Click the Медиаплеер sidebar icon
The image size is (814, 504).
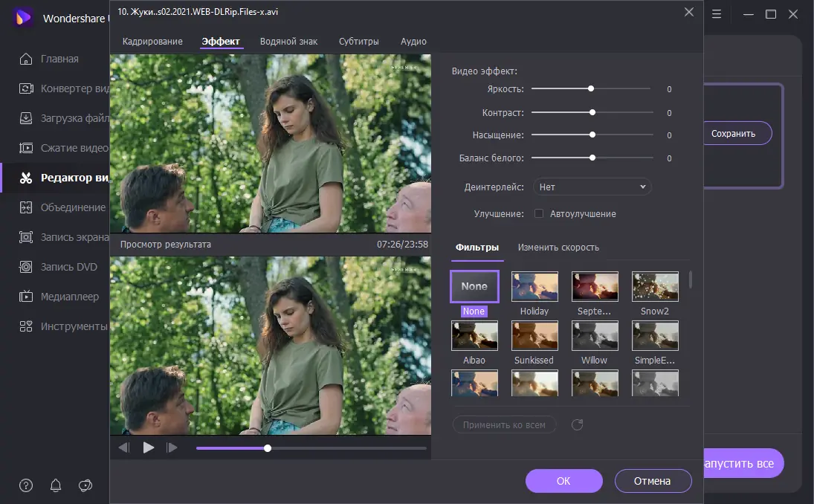tap(26, 297)
